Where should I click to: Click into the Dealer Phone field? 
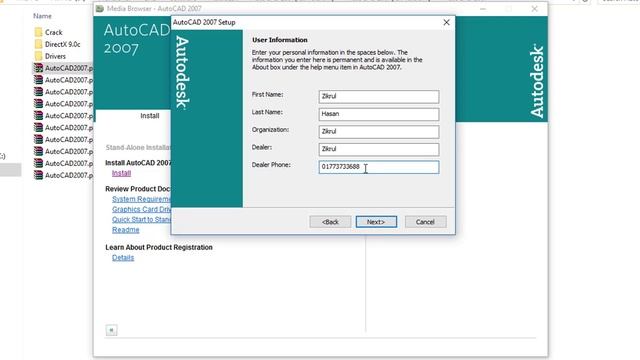click(379, 167)
